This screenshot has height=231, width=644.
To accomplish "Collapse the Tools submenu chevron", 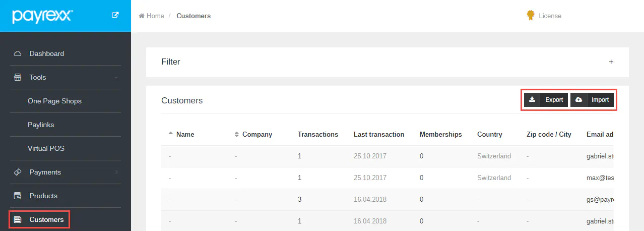I will pyautogui.click(x=116, y=77).
